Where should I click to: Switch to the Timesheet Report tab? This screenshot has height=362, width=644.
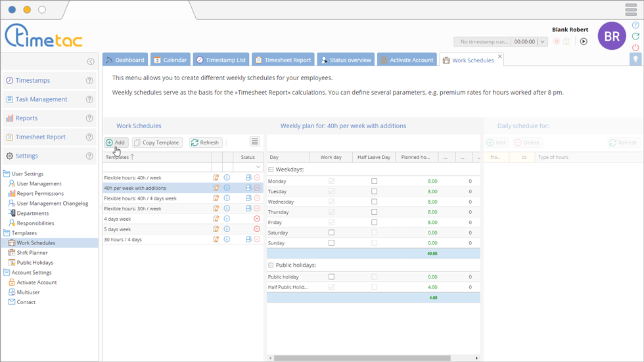tap(283, 60)
